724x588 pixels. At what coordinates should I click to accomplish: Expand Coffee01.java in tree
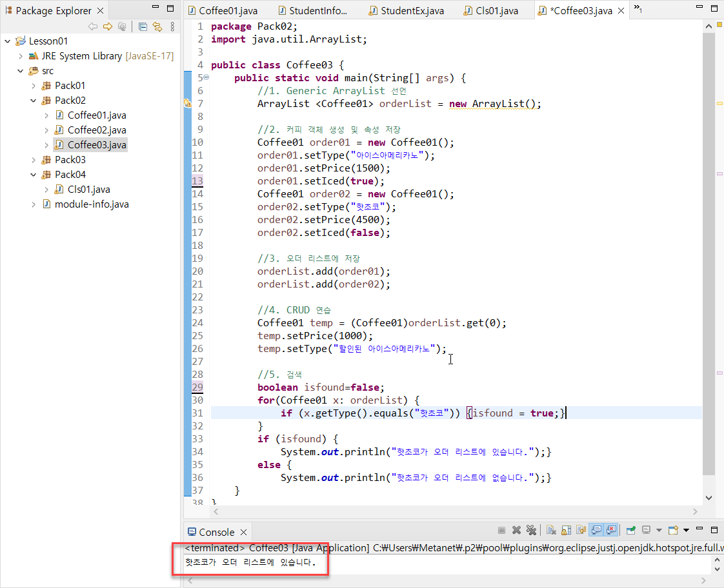tap(46, 115)
